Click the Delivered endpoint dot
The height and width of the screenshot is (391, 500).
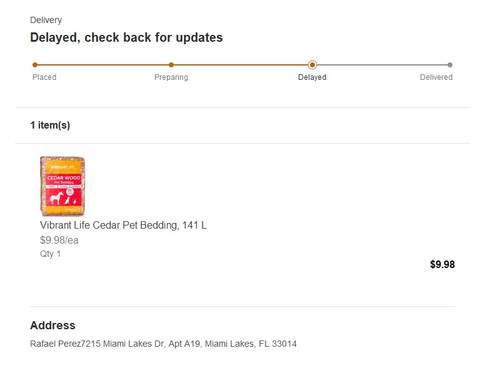coord(450,65)
